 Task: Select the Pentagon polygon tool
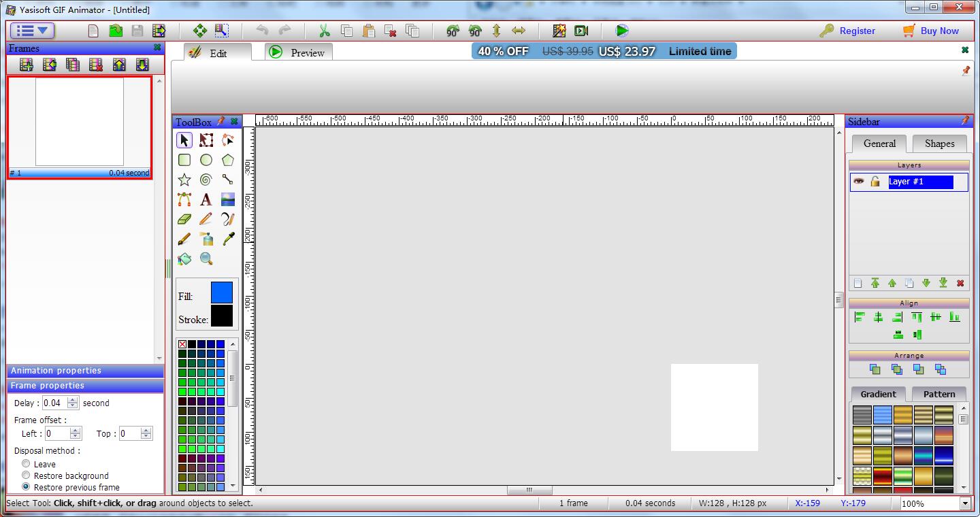tap(227, 160)
